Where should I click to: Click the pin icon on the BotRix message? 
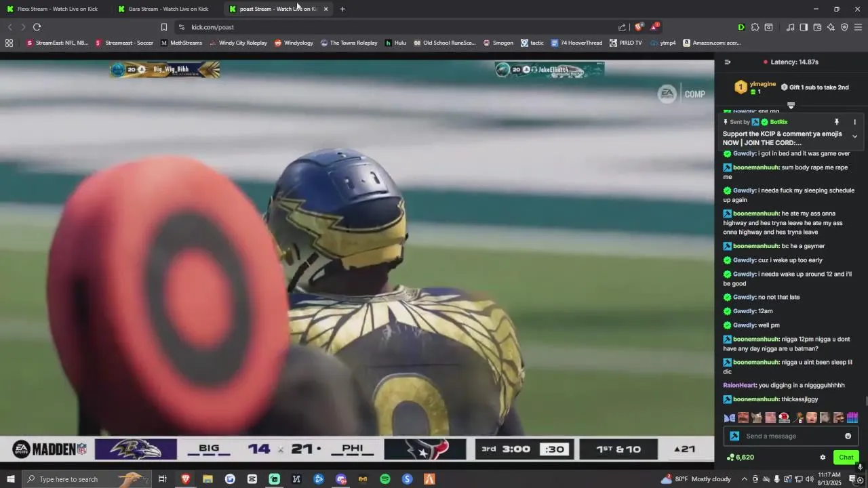[x=837, y=122]
